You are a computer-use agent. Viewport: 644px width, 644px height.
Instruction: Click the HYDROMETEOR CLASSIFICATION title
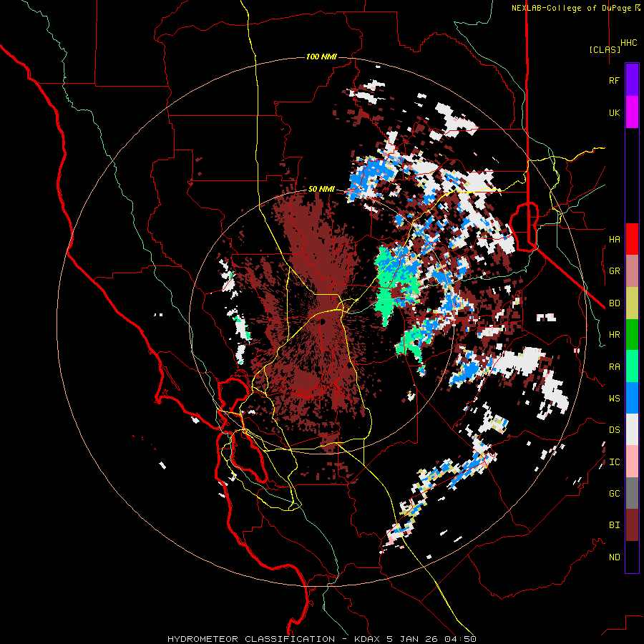pos(251,639)
